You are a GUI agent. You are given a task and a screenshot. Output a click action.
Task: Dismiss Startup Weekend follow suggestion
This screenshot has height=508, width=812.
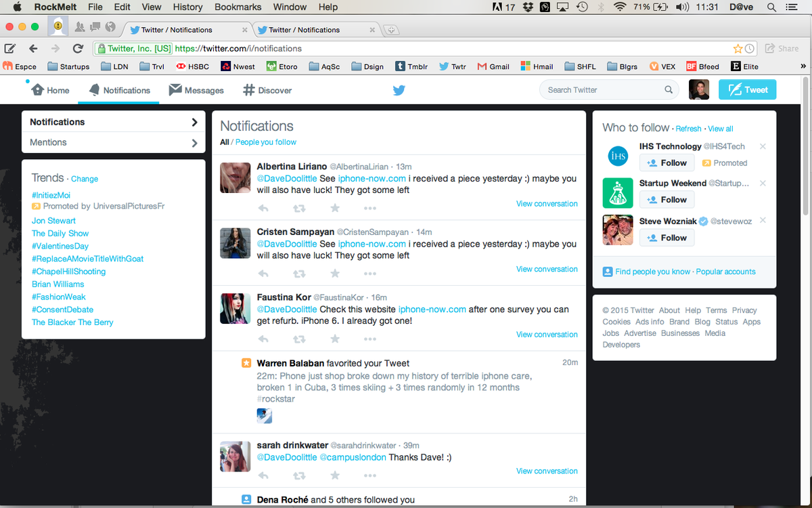tap(763, 183)
